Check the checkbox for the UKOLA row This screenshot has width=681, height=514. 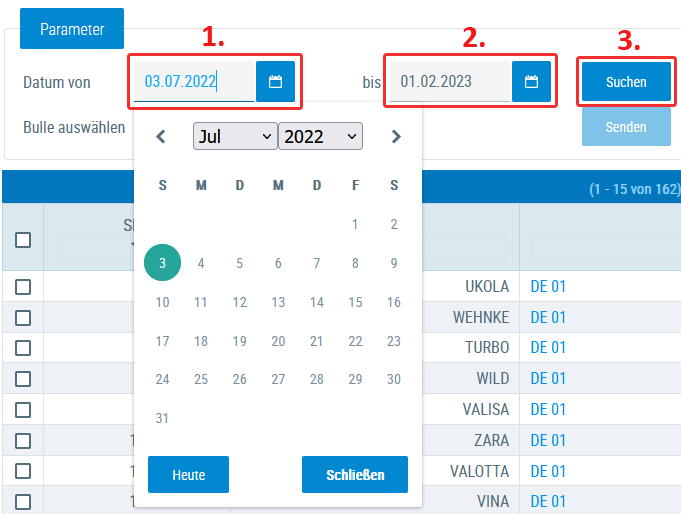pos(23,287)
